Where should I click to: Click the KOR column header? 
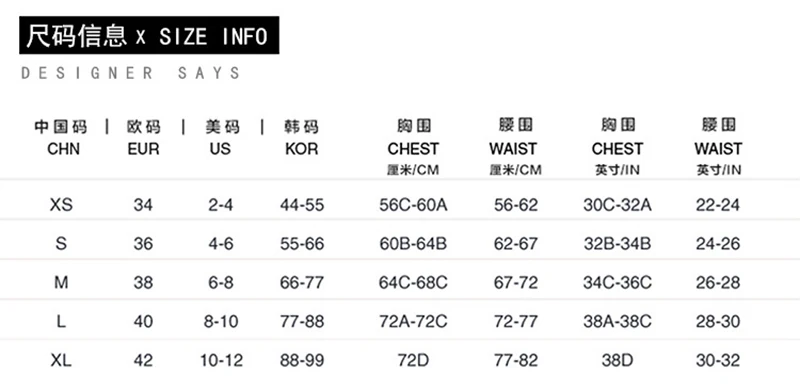302,138
